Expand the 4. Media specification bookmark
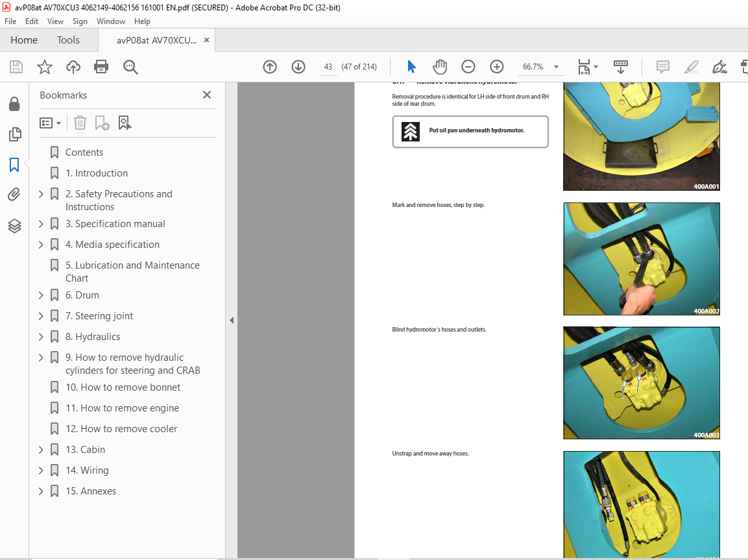The width and height of the screenshot is (748, 560). pyautogui.click(x=41, y=245)
